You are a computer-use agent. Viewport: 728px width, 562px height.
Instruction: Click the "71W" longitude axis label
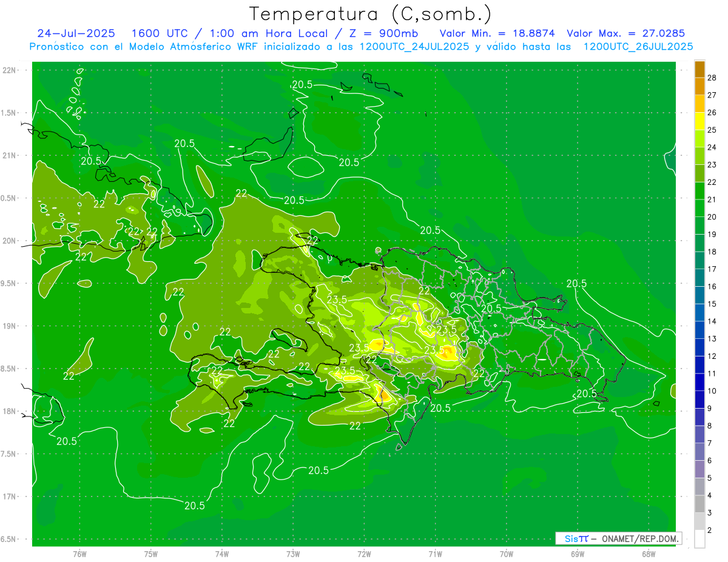pyautogui.click(x=435, y=554)
